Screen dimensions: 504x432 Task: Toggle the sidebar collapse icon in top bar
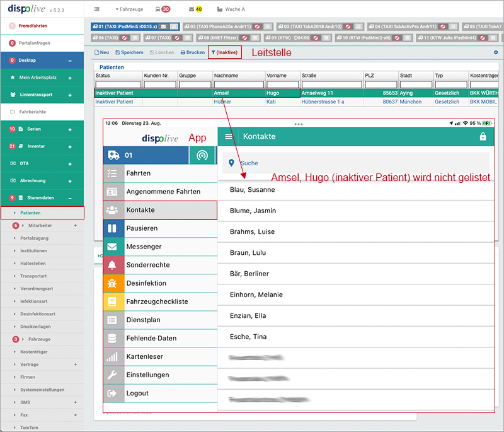tap(96, 9)
